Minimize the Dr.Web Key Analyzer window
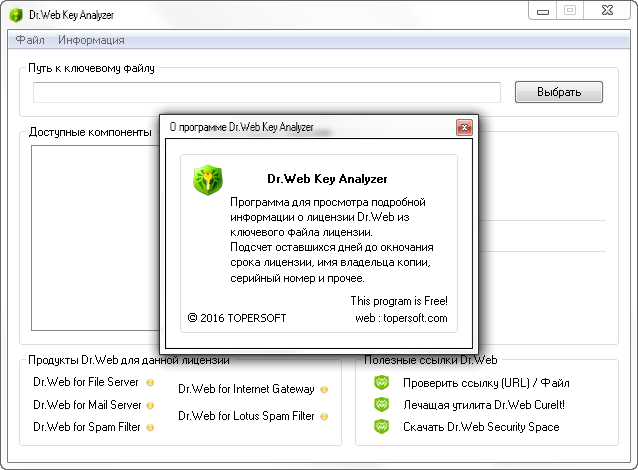This screenshot has height=470, width=638. coord(543,11)
